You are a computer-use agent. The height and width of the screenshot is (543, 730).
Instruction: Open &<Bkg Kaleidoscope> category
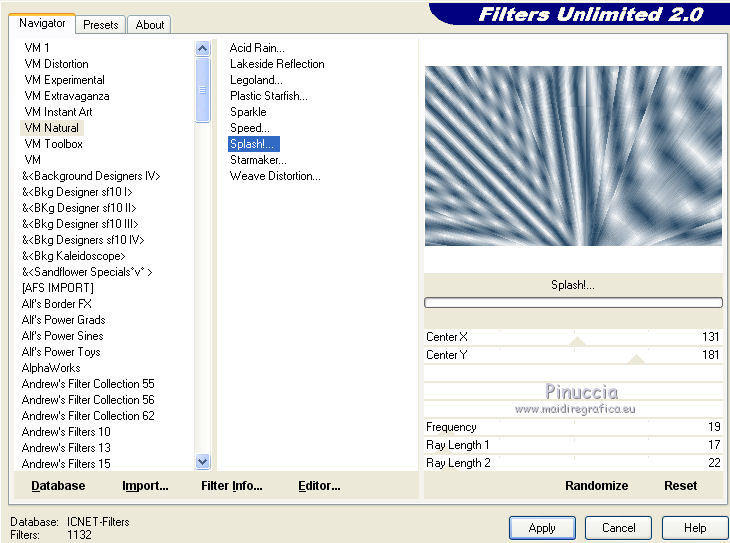(74, 256)
